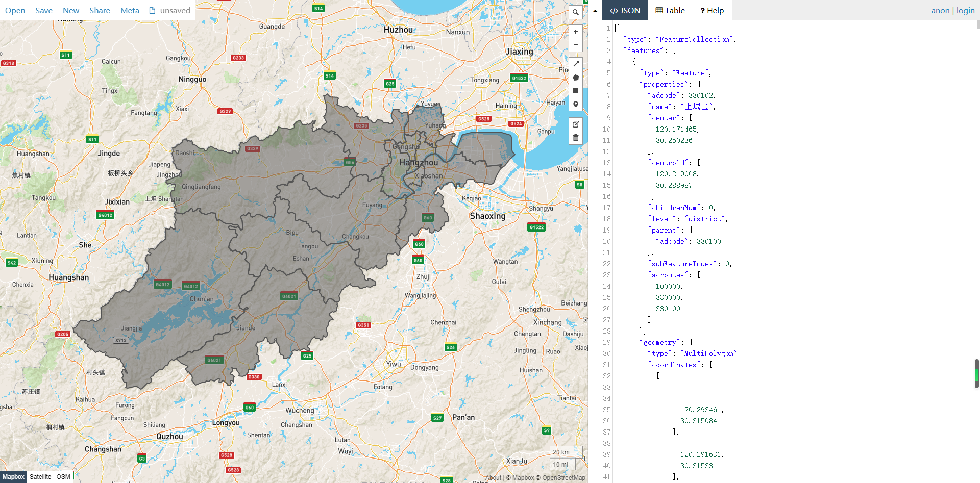Open the Open file menu
Image resolution: width=980 pixels, height=483 pixels.
point(15,10)
